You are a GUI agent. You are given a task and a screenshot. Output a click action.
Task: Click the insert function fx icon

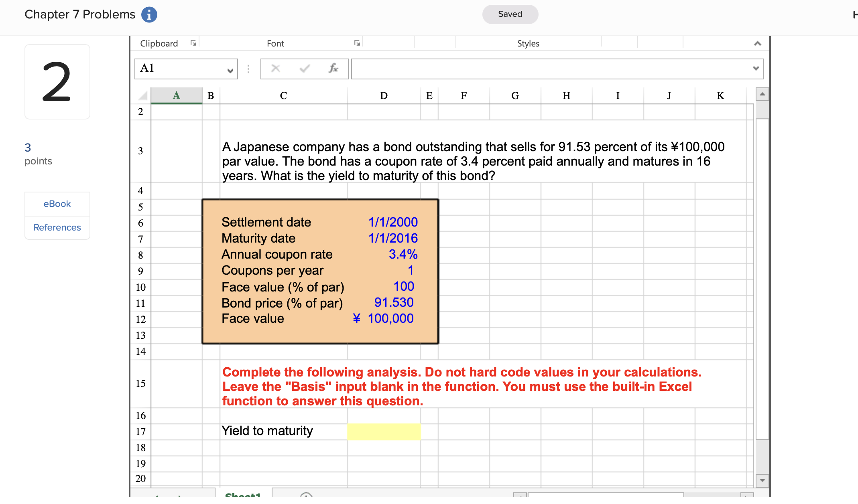tap(333, 69)
